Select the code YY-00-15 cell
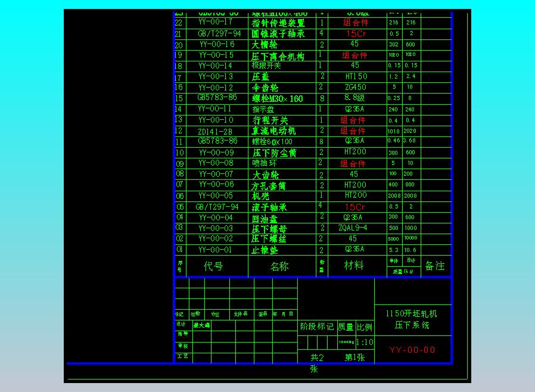This screenshot has width=535, height=392. (x=216, y=55)
